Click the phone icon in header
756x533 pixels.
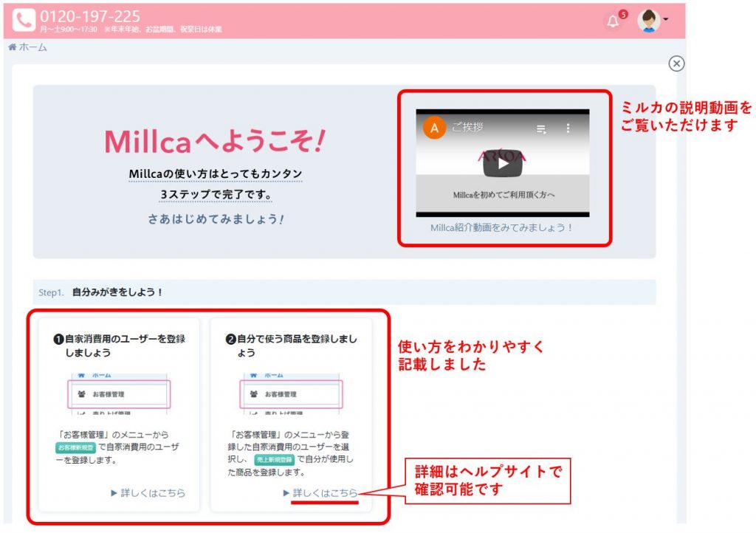tap(23, 20)
